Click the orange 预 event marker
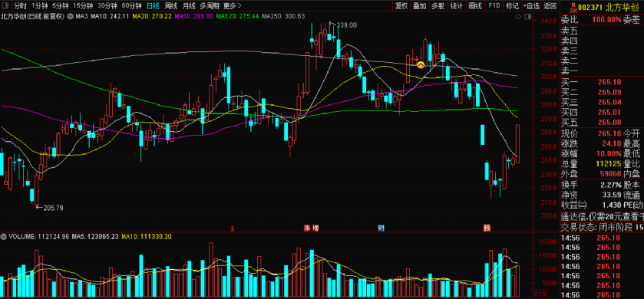The width and height of the screenshot is (644, 299). [487, 228]
